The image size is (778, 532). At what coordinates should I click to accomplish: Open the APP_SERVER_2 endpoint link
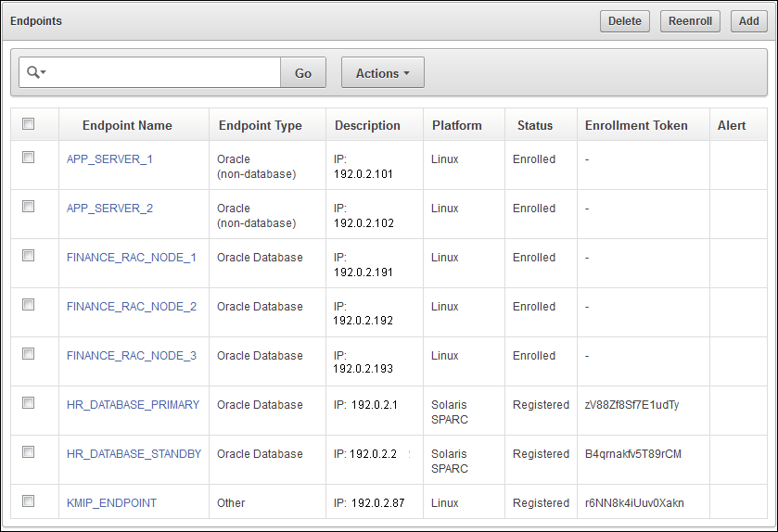click(x=109, y=209)
